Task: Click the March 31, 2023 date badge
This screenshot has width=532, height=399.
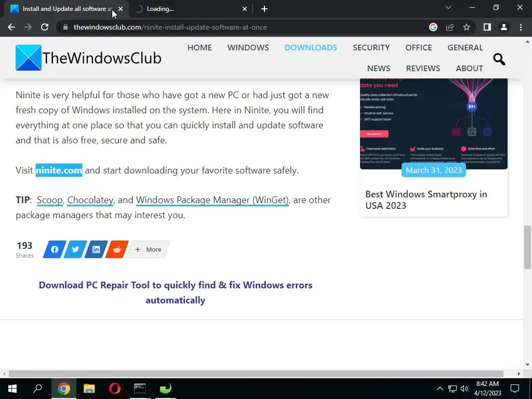Action: pos(434,170)
